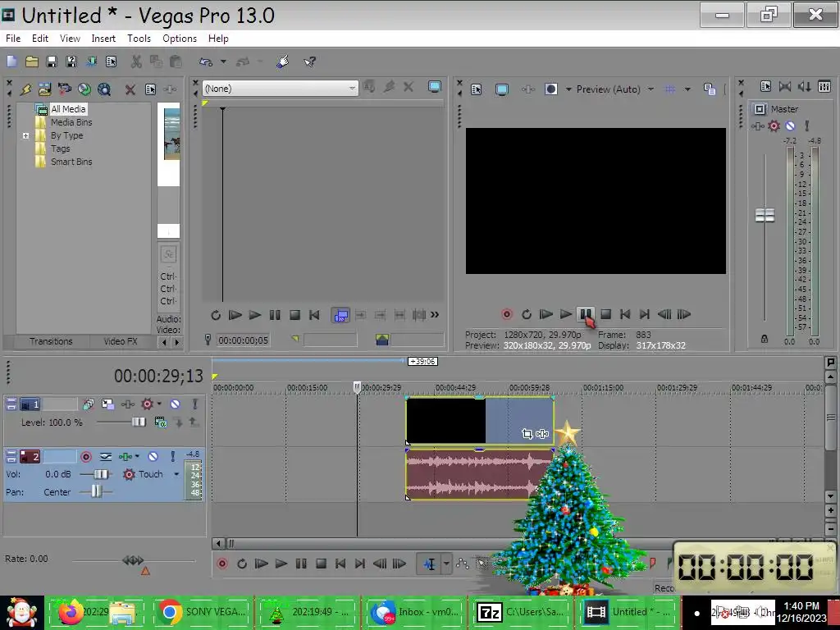This screenshot has height=630, width=840.
Task: Arm audio track 2 for record
Action: click(85, 456)
